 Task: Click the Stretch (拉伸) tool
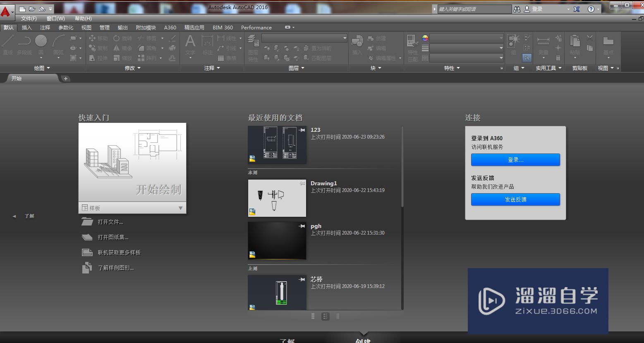coord(98,58)
